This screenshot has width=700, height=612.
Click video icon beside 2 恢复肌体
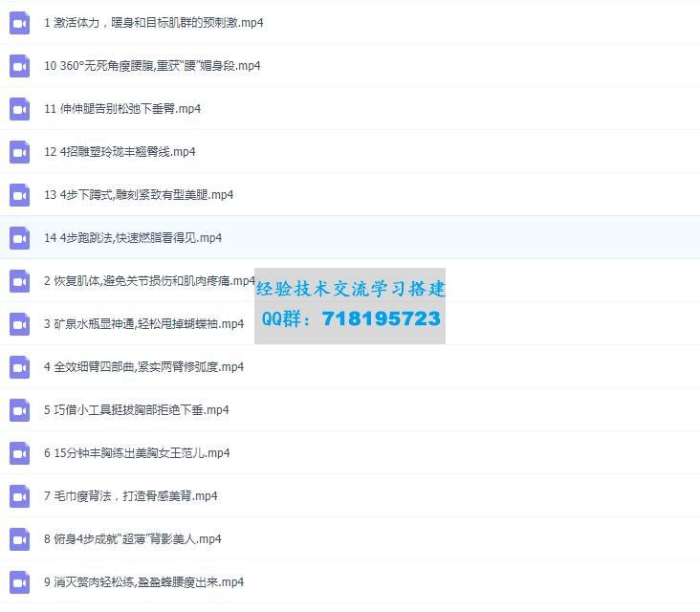(20, 281)
